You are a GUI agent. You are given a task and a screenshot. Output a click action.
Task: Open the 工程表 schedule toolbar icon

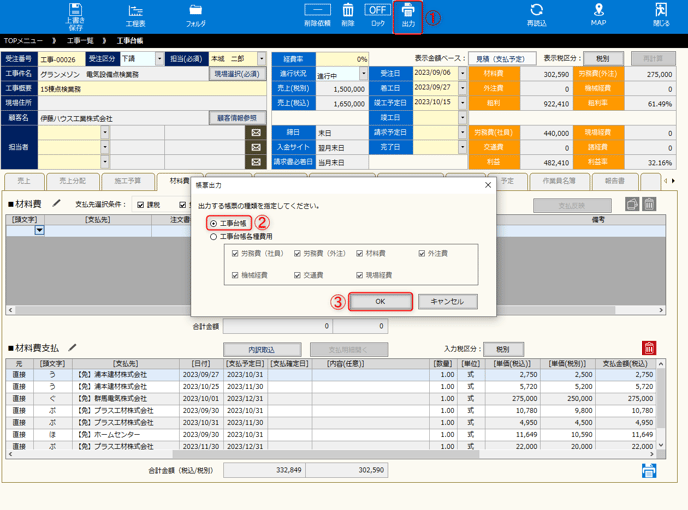pos(135,17)
